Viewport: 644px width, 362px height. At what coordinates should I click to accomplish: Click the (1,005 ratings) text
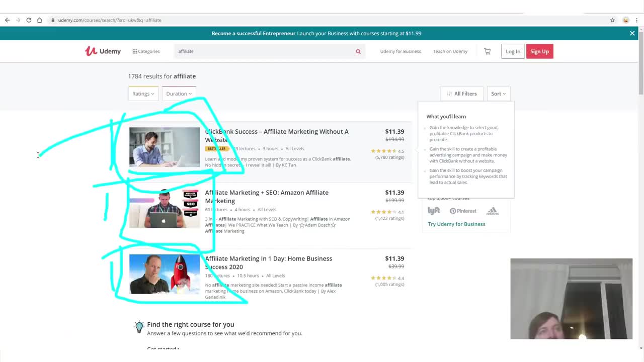click(389, 284)
